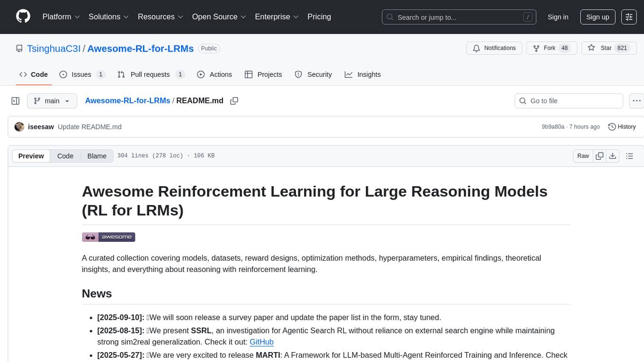Viewport: 644px width, 362px height.
Task: Click the Notifications bell button
Action: [494, 48]
